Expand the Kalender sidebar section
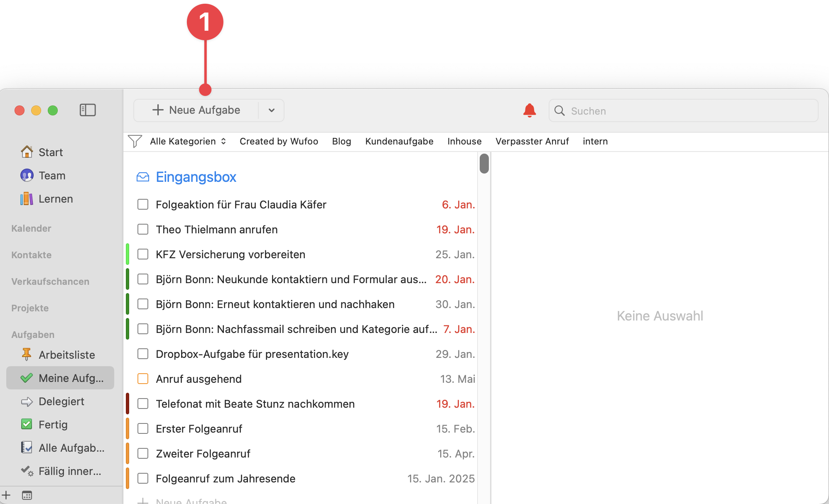This screenshot has width=829, height=504. pyautogui.click(x=31, y=228)
